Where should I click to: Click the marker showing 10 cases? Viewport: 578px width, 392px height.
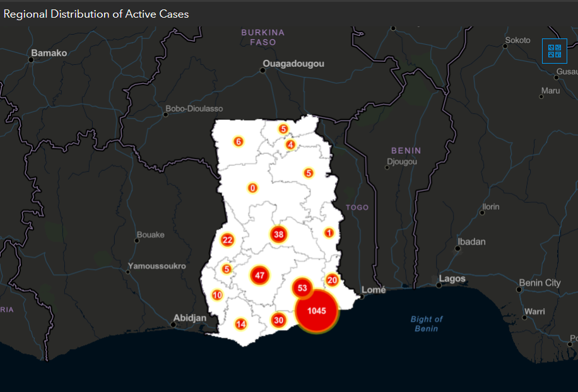(217, 295)
